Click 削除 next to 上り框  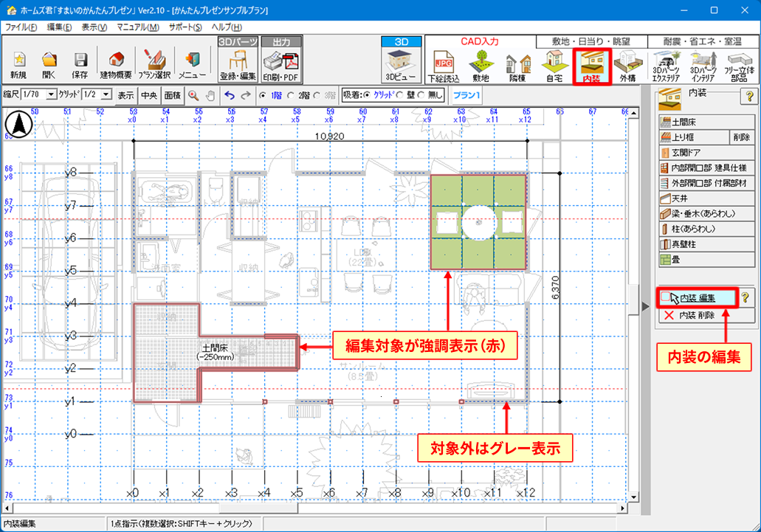point(742,137)
